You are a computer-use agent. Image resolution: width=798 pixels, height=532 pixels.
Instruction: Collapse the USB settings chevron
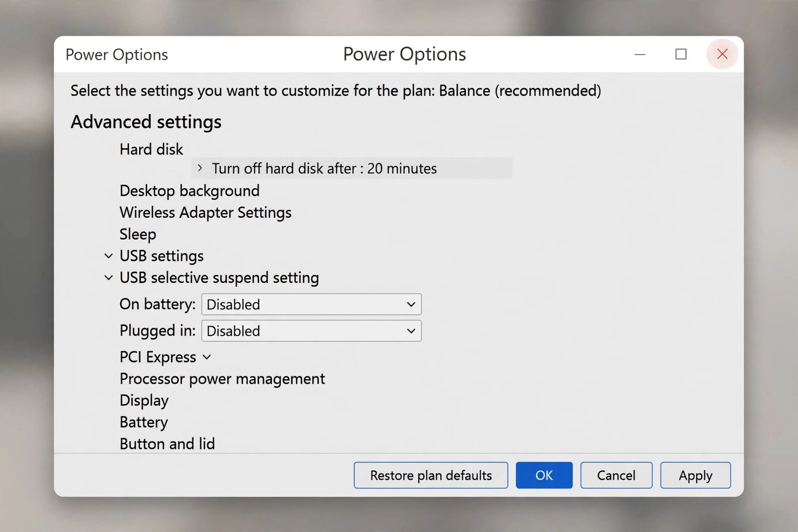coord(108,256)
